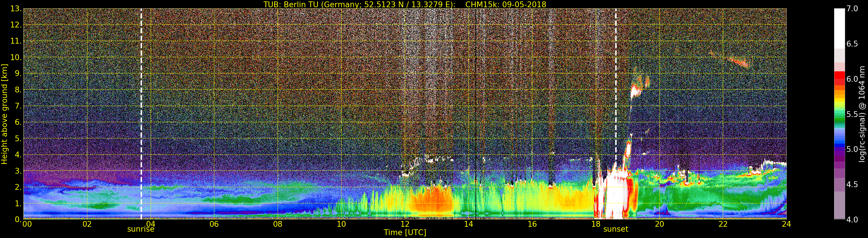The width and height of the screenshot is (868, 238).
Task: Click the height axis tick label '7.'
Action: tap(18, 106)
